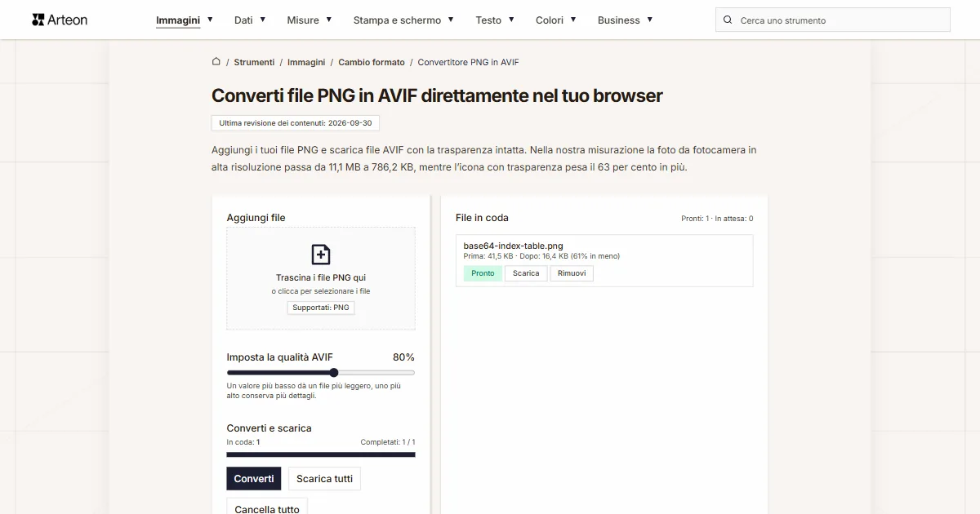
Task: Click the Converti button
Action: 254,479
